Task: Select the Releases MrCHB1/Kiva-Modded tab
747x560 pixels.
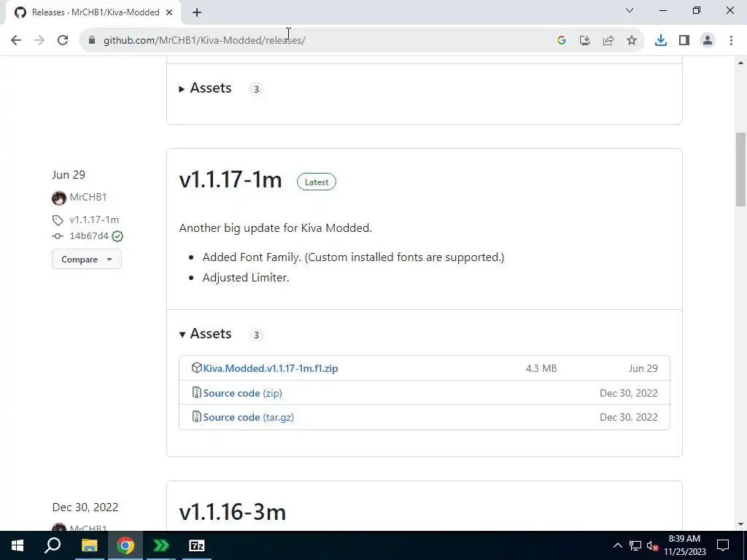Action: coord(93,12)
